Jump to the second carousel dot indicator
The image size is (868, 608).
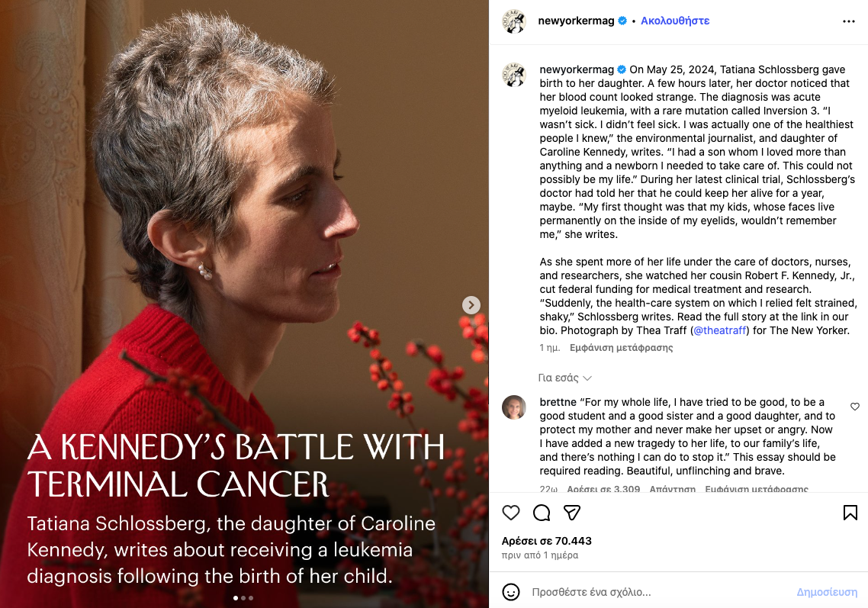pyautogui.click(x=243, y=598)
